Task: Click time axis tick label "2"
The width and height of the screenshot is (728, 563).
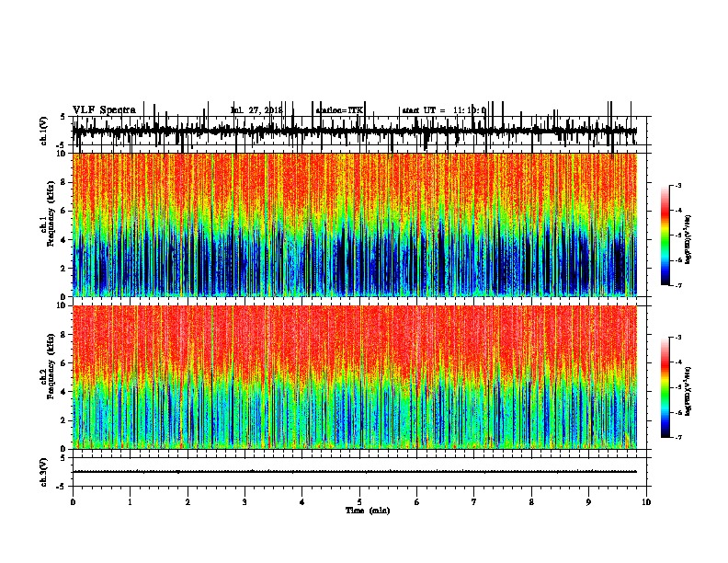Action: click(188, 502)
